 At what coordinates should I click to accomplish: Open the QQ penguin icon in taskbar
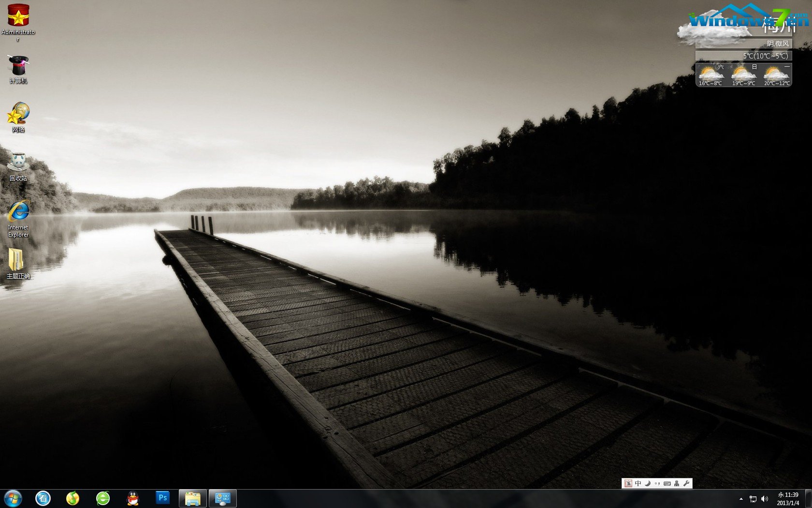click(133, 498)
